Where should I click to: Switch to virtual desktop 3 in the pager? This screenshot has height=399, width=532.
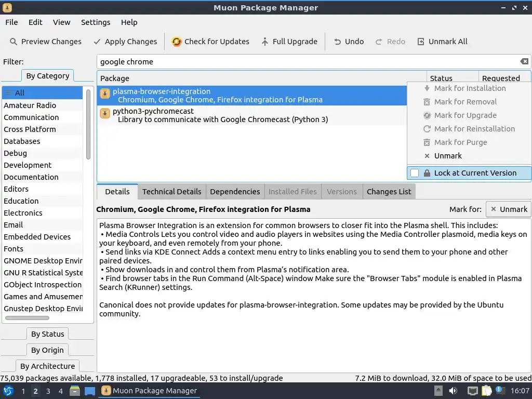[x=48, y=391]
